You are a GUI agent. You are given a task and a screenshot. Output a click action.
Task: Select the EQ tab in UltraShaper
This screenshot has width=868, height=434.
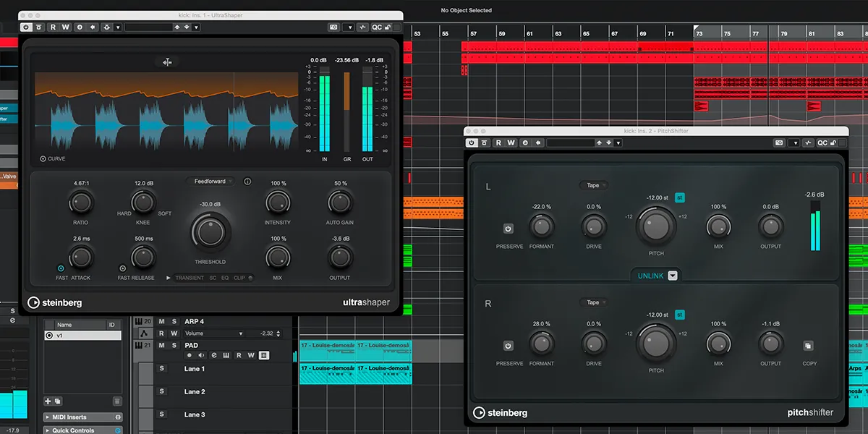[225, 278]
